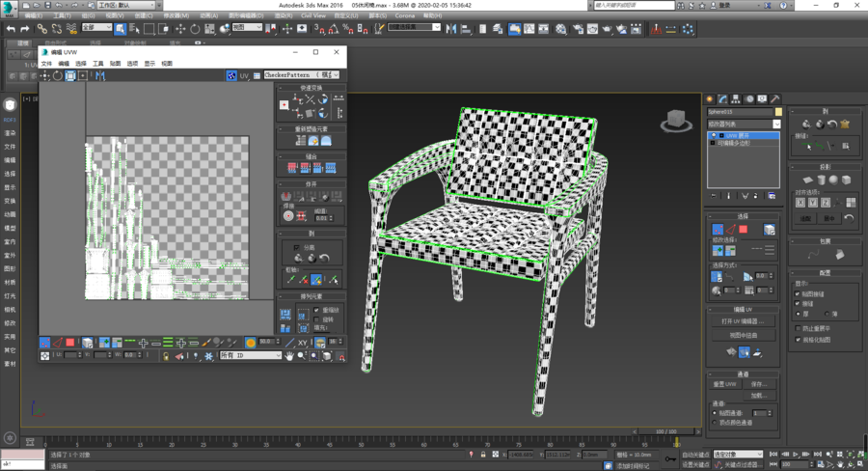Image resolution: width=868 pixels, height=471 pixels.
Task: Select Rotate tool in Edit UVW toolbar
Action: [x=58, y=75]
